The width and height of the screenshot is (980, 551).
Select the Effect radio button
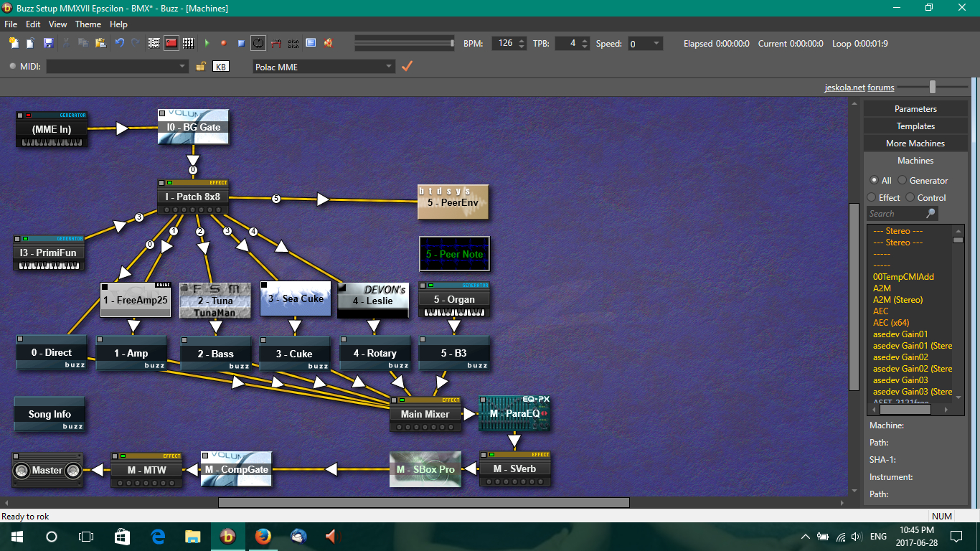(x=872, y=198)
